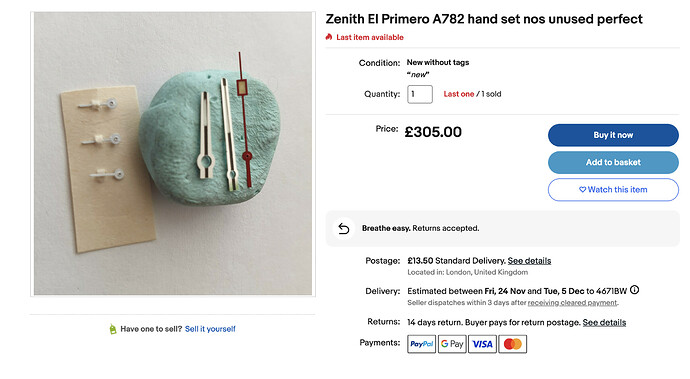
Task: Click the returns arrow icon
Action: click(x=344, y=228)
